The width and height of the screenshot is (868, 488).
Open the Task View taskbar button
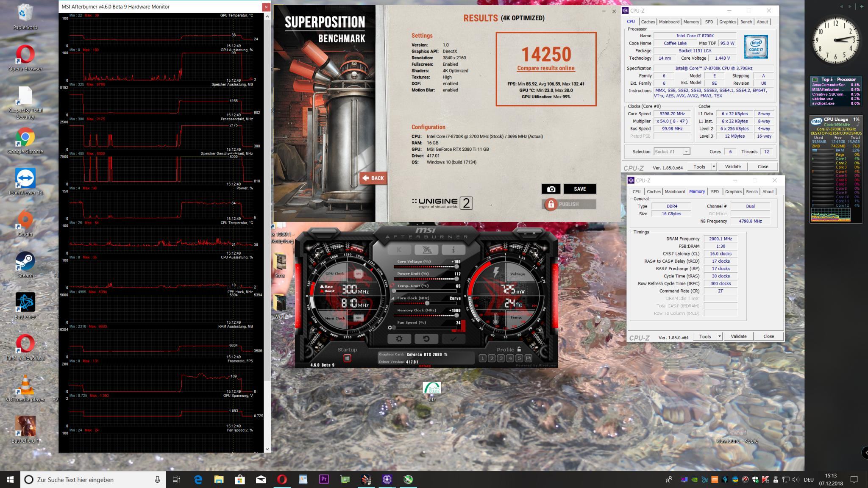176,480
